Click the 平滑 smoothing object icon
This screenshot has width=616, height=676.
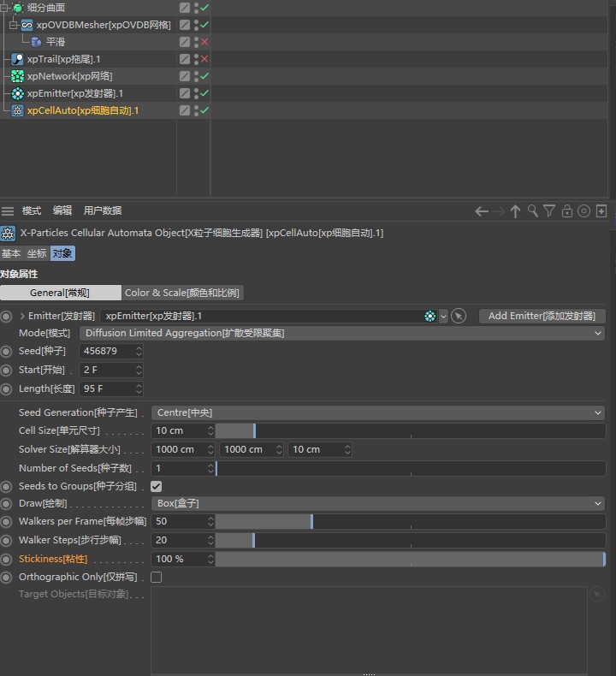36,42
